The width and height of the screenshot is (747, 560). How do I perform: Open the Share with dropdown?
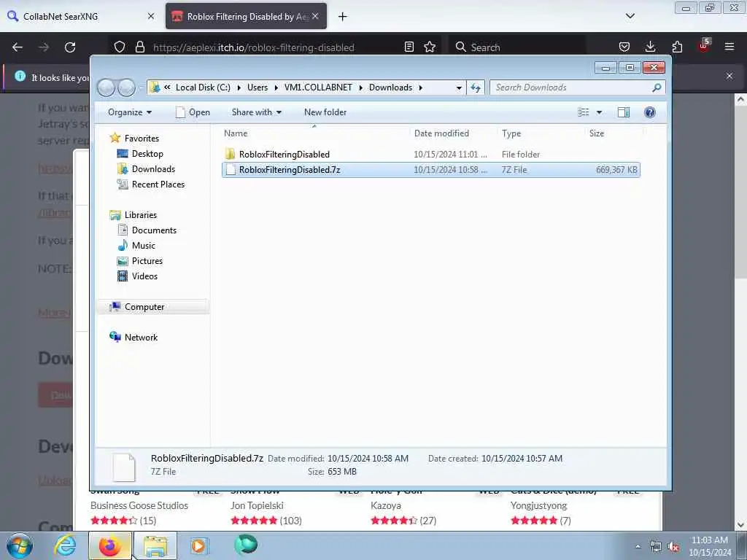click(x=256, y=112)
